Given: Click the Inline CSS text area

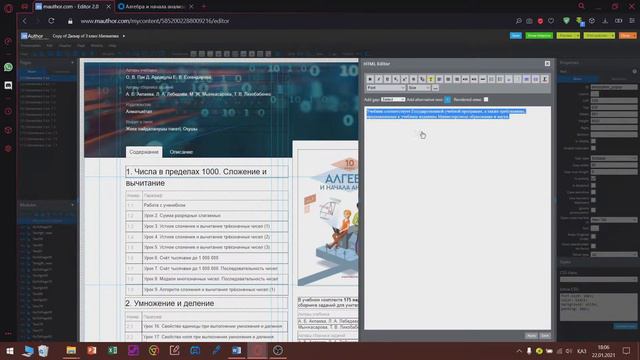Looking at the screenshot, I should coord(598,307).
